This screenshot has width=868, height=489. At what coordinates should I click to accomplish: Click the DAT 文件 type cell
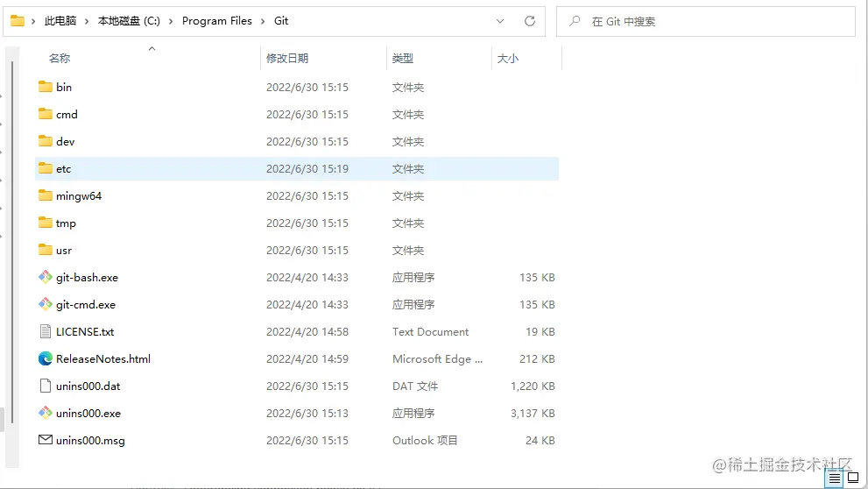(x=415, y=386)
